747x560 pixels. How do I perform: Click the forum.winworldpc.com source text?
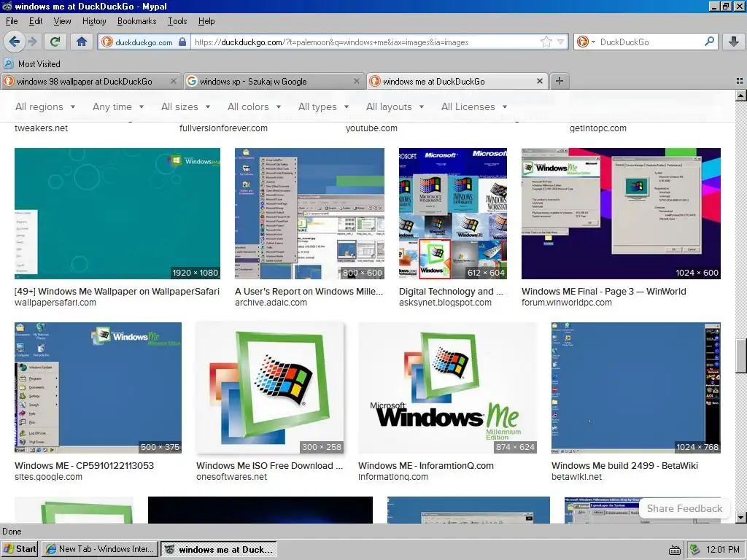566,303
